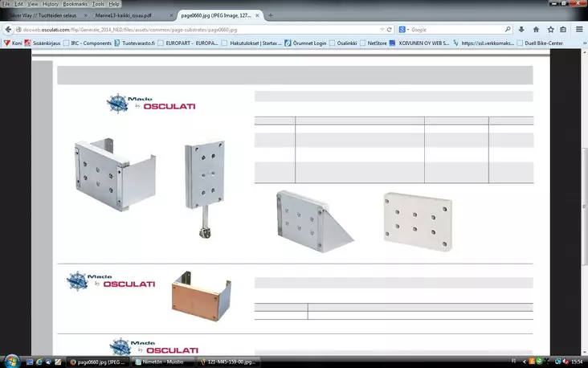
Task: Open the Osalinkki bookmark
Action: click(343, 43)
